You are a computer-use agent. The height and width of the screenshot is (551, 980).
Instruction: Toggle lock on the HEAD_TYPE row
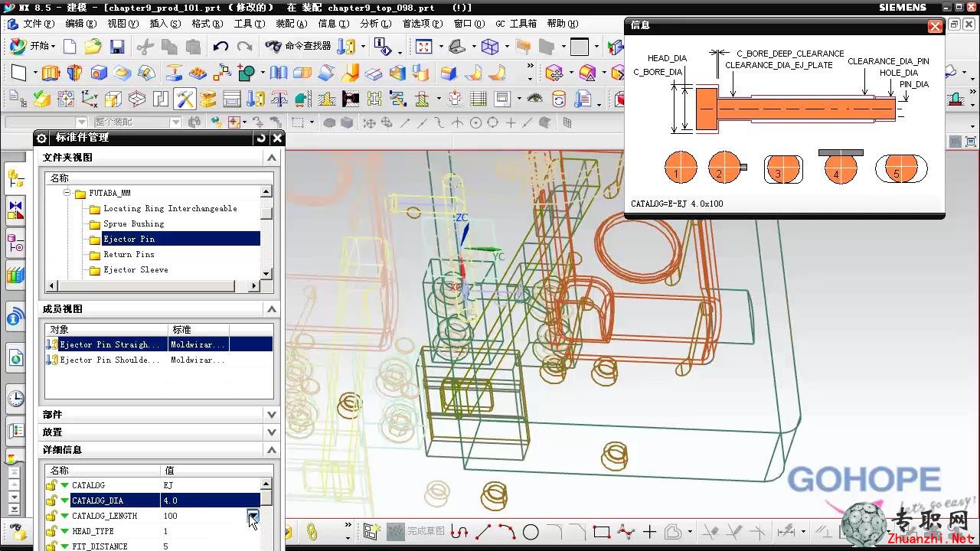coord(51,531)
